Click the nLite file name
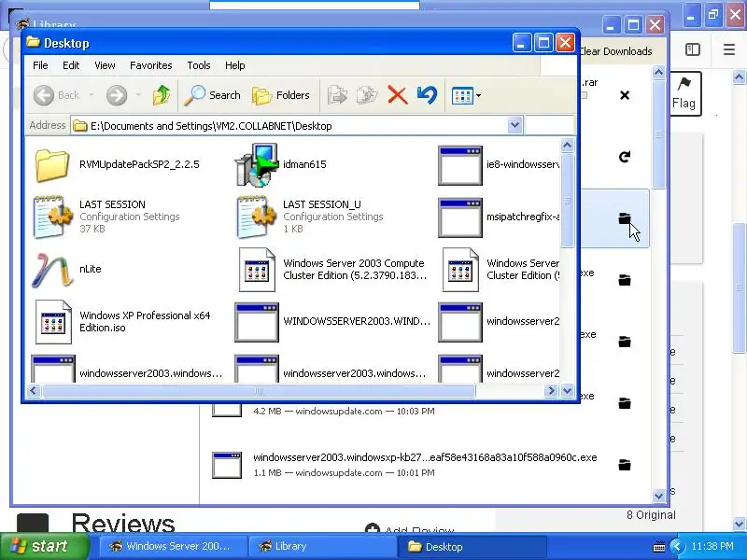 click(x=91, y=269)
